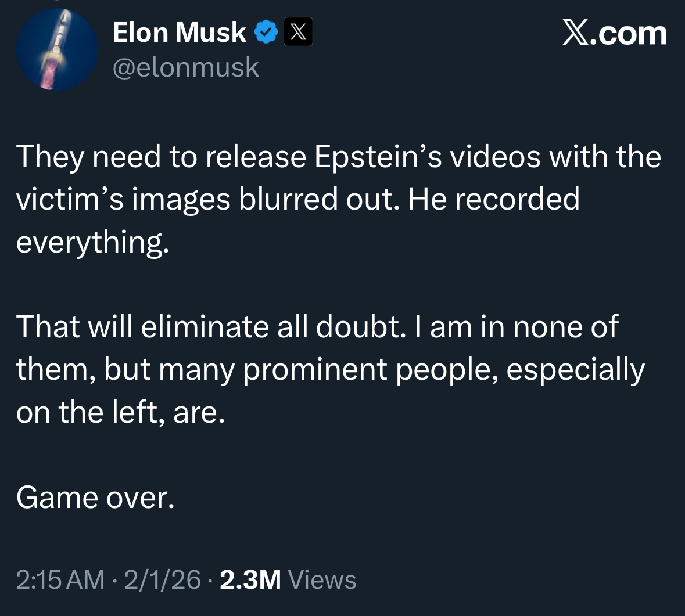The width and height of the screenshot is (685, 616).
Task: Click the blue verified checkmark badge
Action: (x=266, y=32)
